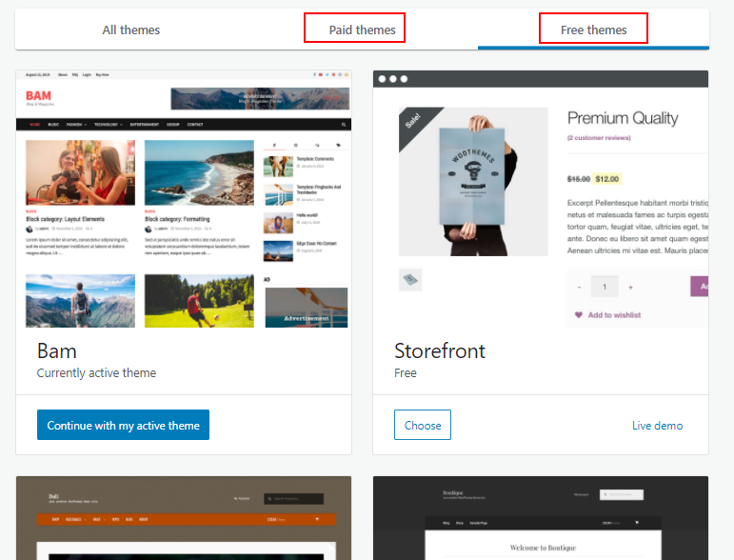Click the $12.00 sale price

coord(607,179)
